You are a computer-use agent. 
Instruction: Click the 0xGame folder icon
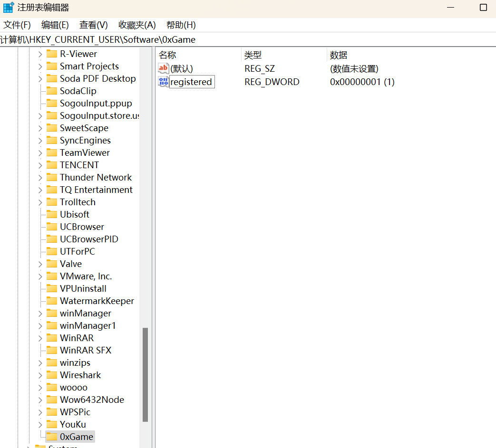tap(52, 437)
